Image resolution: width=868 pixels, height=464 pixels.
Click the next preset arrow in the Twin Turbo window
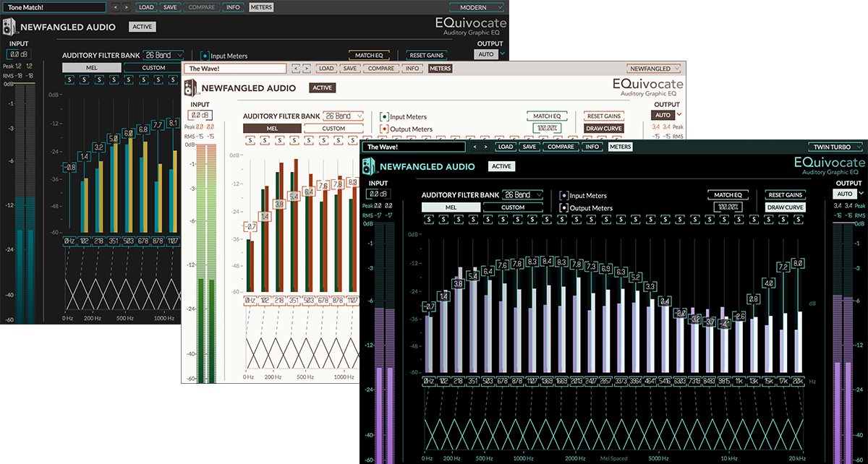[x=485, y=147]
